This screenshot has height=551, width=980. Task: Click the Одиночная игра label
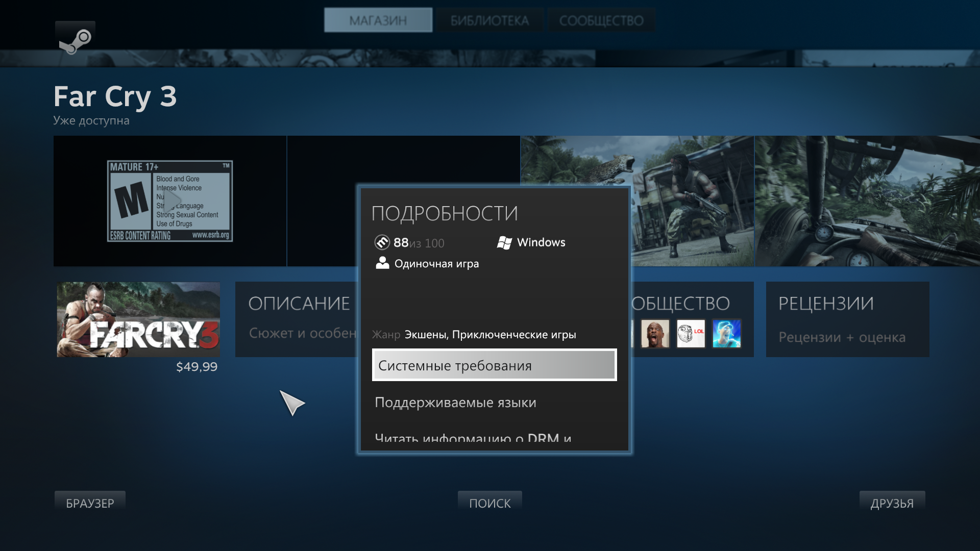click(x=436, y=264)
